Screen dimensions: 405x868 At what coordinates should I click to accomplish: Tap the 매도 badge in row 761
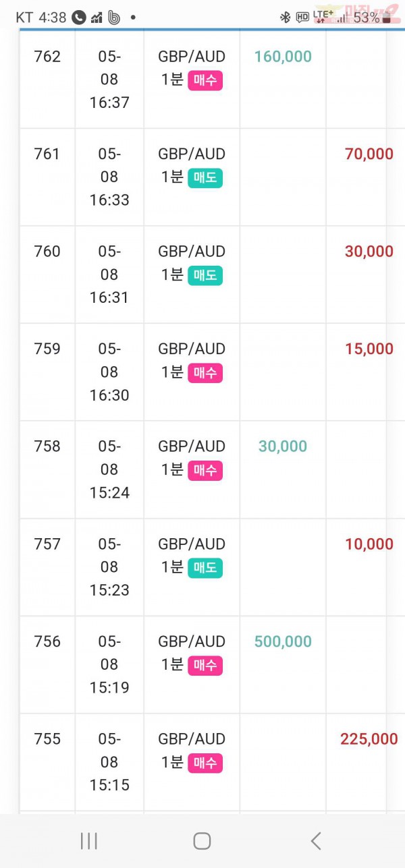tap(205, 178)
